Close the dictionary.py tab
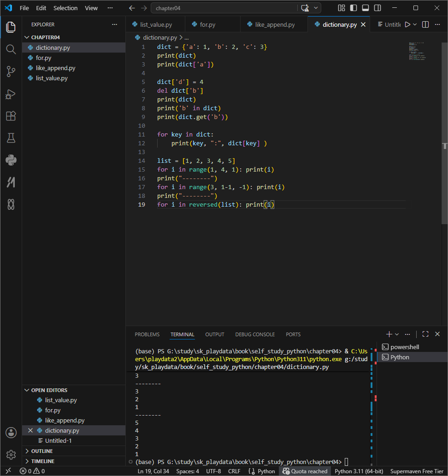The width and height of the screenshot is (448, 476). point(363,24)
